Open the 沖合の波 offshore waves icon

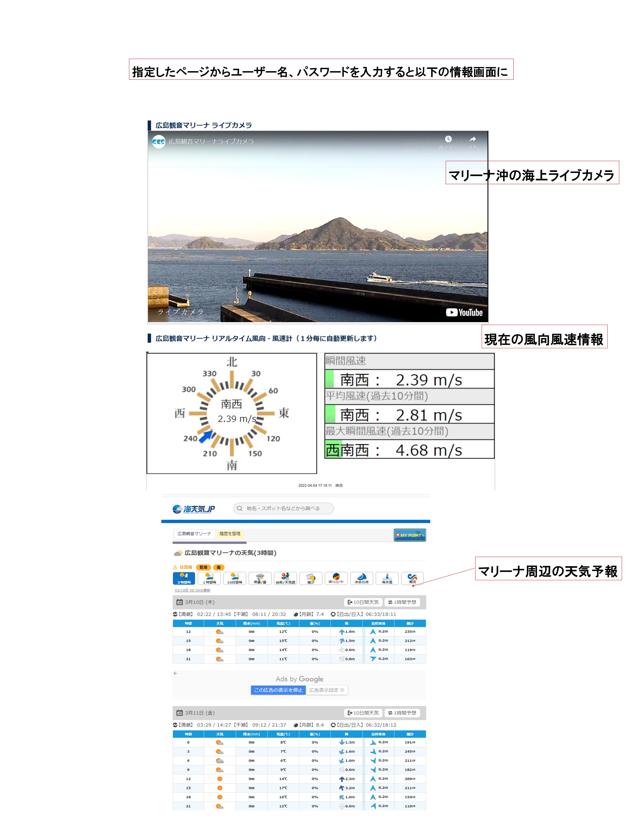pyautogui.click(x=362, y=578)
